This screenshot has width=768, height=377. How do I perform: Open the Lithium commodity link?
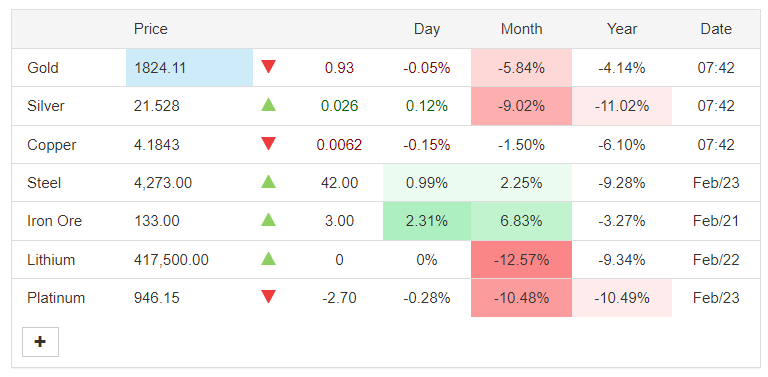51,259
